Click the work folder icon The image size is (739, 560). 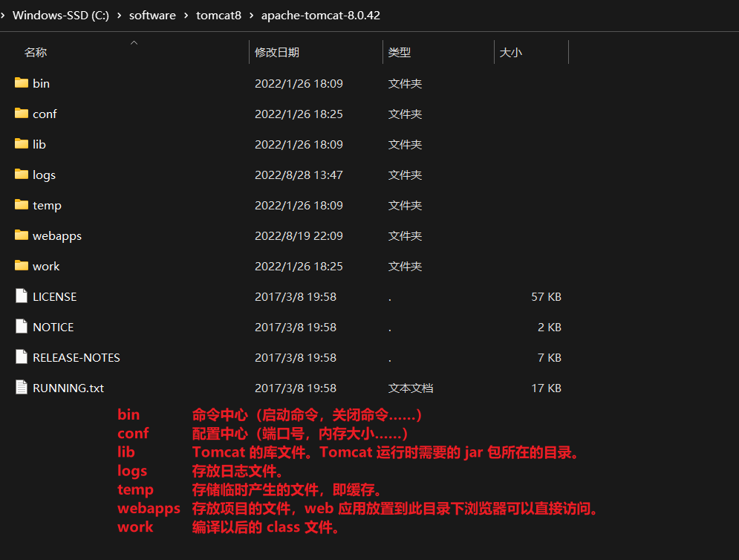click(22, 266)
